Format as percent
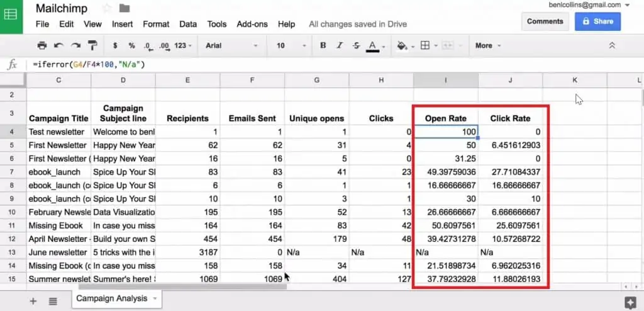Image resolution: width=644 pixels, height=311 pixels. [x=132, y=46]
